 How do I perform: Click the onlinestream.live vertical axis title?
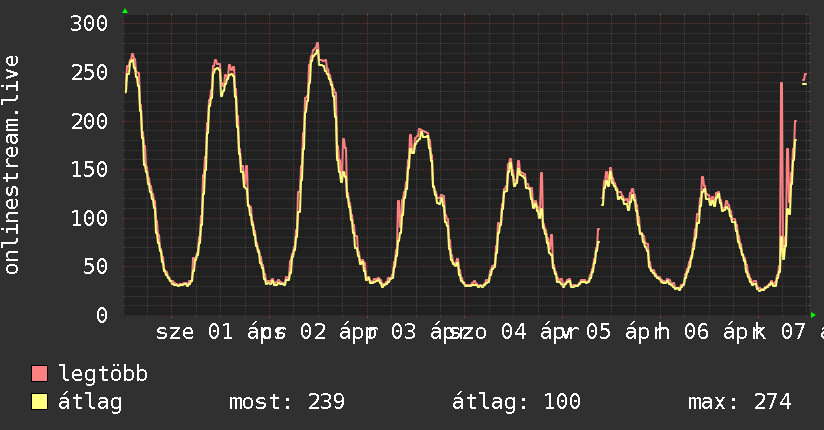click(x=13, y=165)
